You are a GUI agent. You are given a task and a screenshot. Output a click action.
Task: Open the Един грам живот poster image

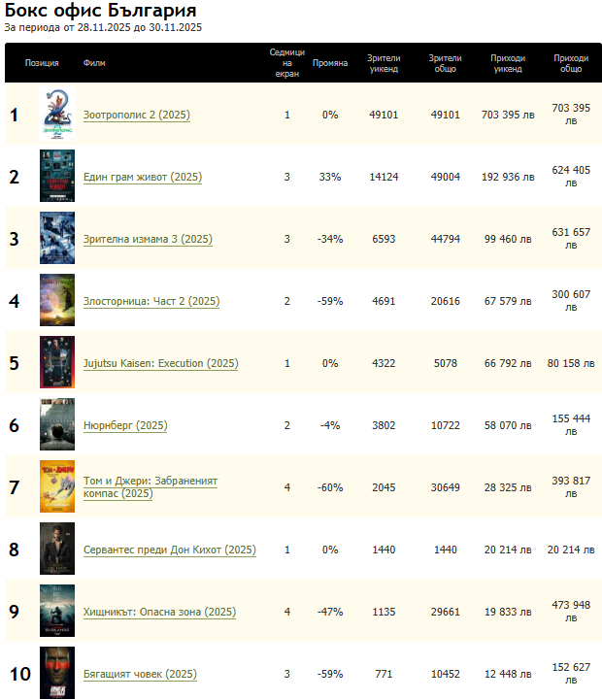click(56, 177)
